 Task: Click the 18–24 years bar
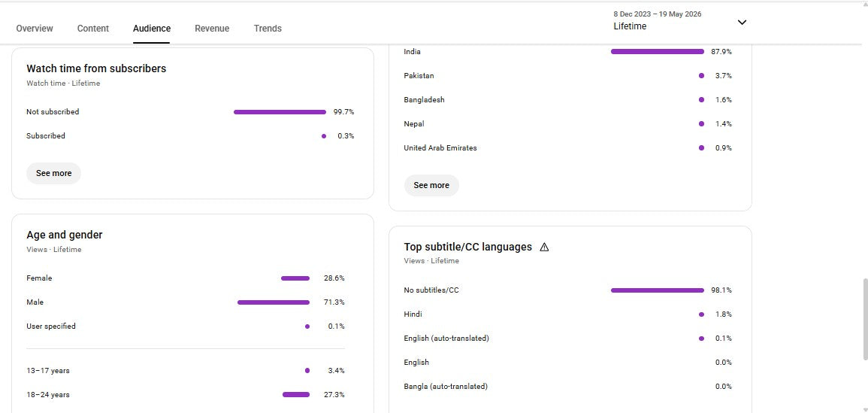[x=295, y=395]
